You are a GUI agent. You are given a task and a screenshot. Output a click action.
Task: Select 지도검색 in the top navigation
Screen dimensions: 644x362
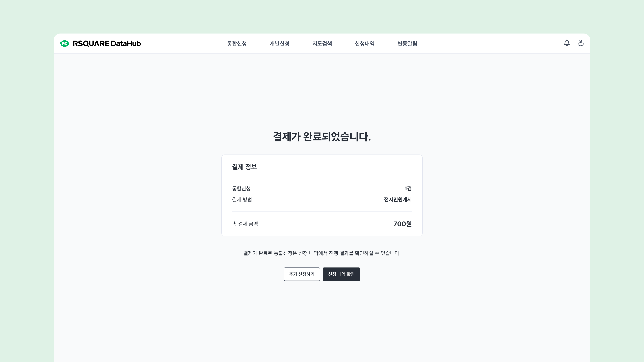click(322, 43)
